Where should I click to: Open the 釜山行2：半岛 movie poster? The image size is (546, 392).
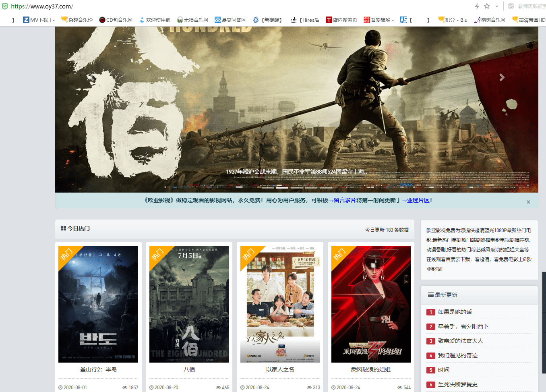98,304
